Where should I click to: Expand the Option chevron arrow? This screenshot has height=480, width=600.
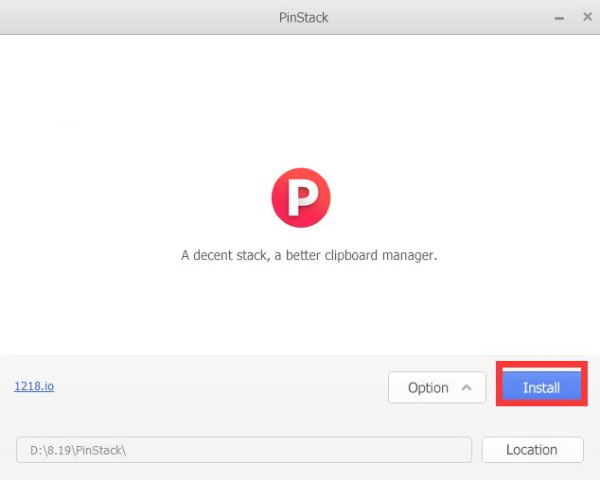466,387
